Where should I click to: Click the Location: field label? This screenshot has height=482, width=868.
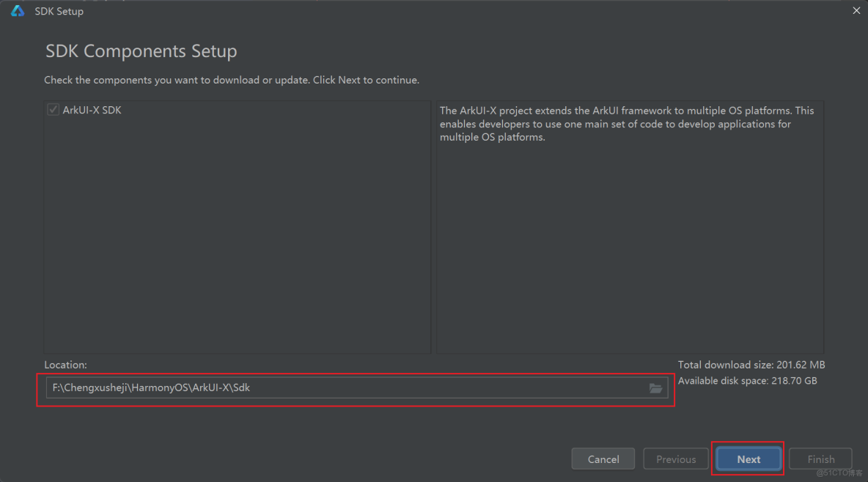coord(65,365)
